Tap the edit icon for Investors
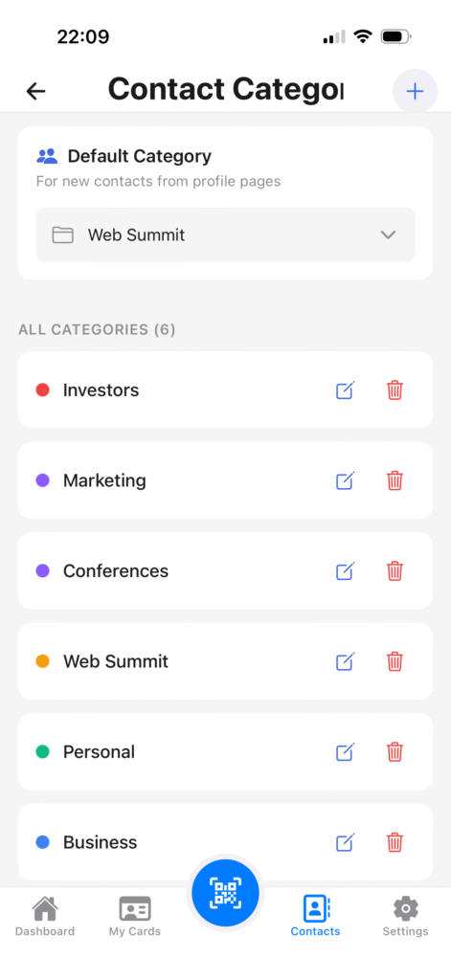The height and width of the screenshot is (980, 451). (x=346, y=390)
